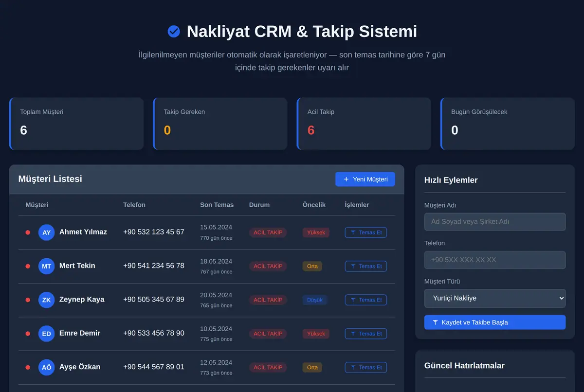
Task: Click Temas Et for Zeynep Kaya
Action: 366,300
